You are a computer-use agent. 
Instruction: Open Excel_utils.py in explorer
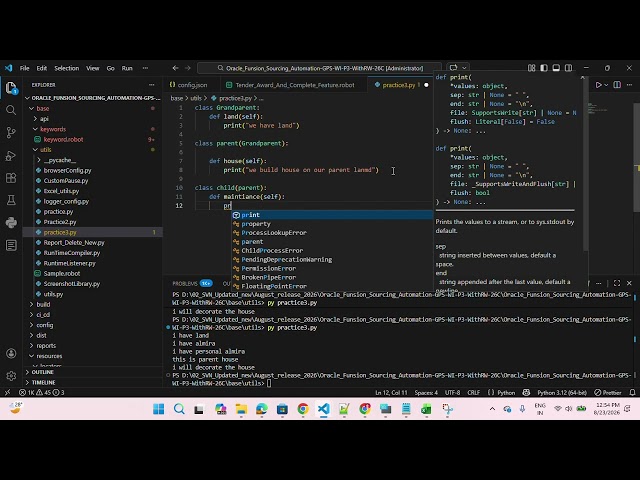tap(61, 191)
